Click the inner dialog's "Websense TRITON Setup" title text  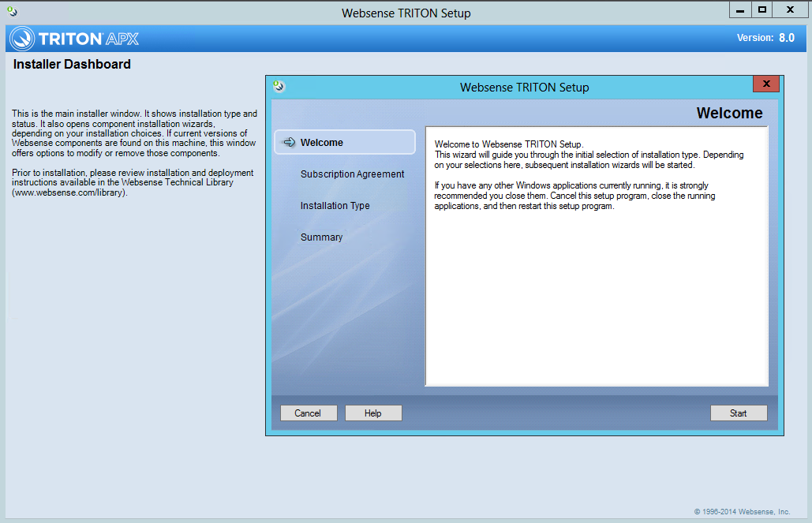point(524,87)
